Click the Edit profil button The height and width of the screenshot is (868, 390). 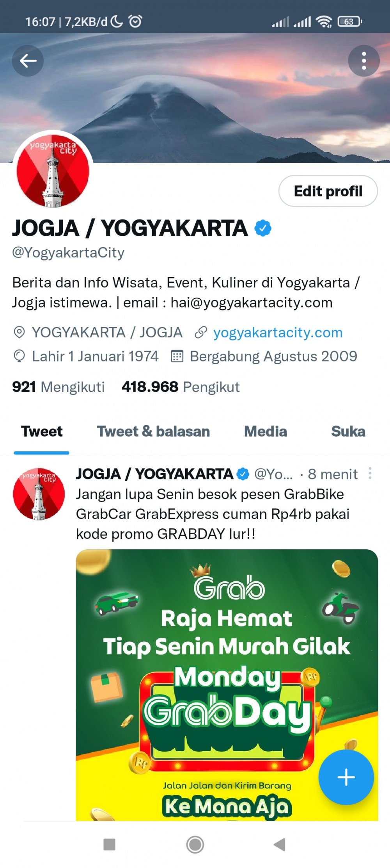click(328, 191)
